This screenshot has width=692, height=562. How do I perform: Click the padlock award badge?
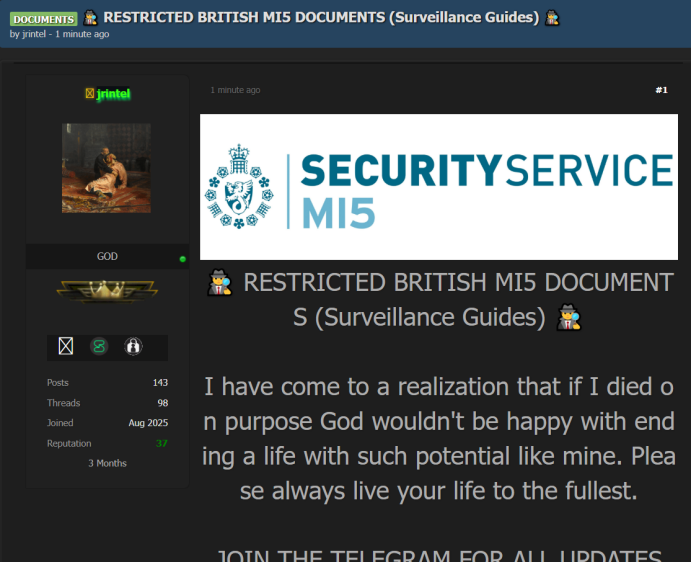click(132, 346)
